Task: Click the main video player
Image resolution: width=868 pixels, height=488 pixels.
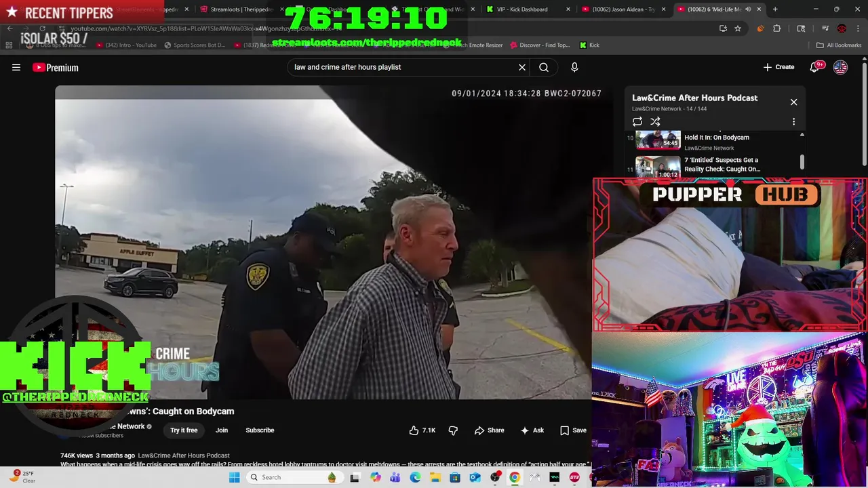Action: [323, 242]
